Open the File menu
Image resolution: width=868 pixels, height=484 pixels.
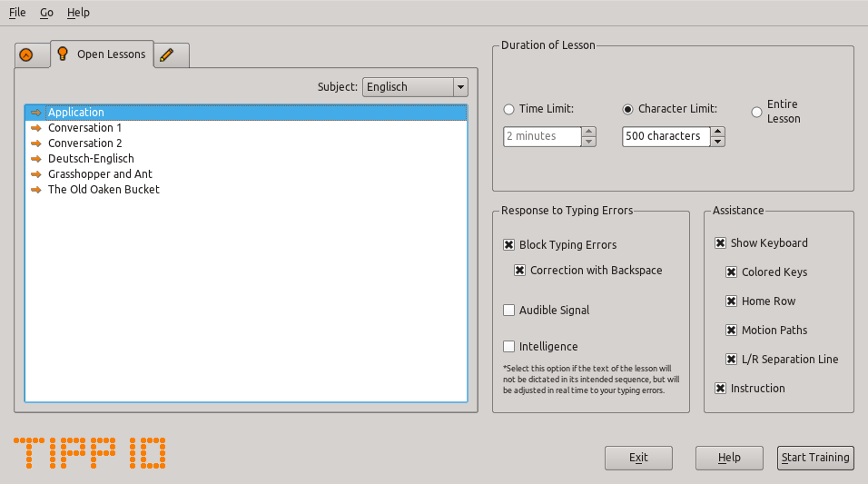17,13
